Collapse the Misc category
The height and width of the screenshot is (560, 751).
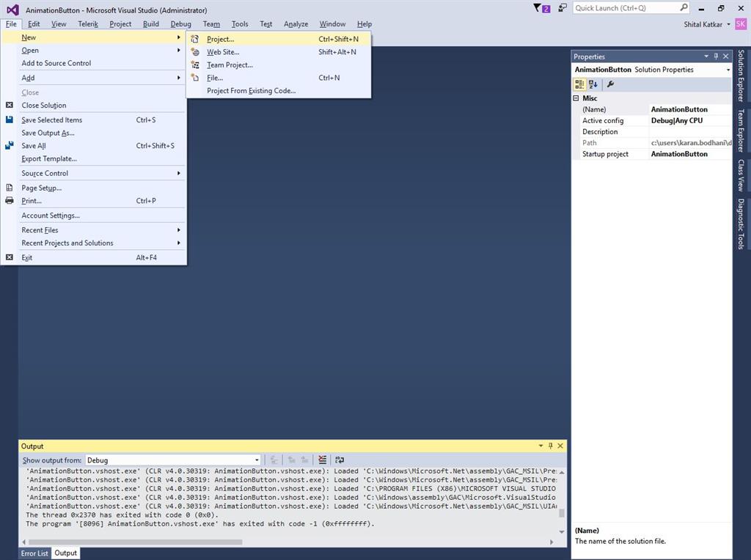pyautogui.click(x=576, y=98)
